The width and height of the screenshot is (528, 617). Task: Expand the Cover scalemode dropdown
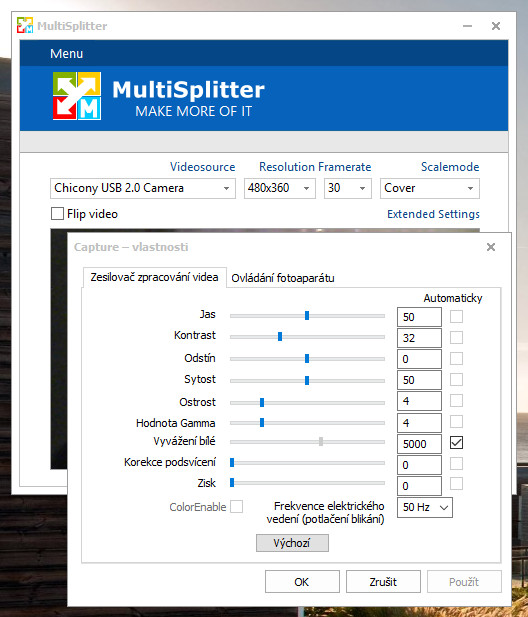[430, 188]
